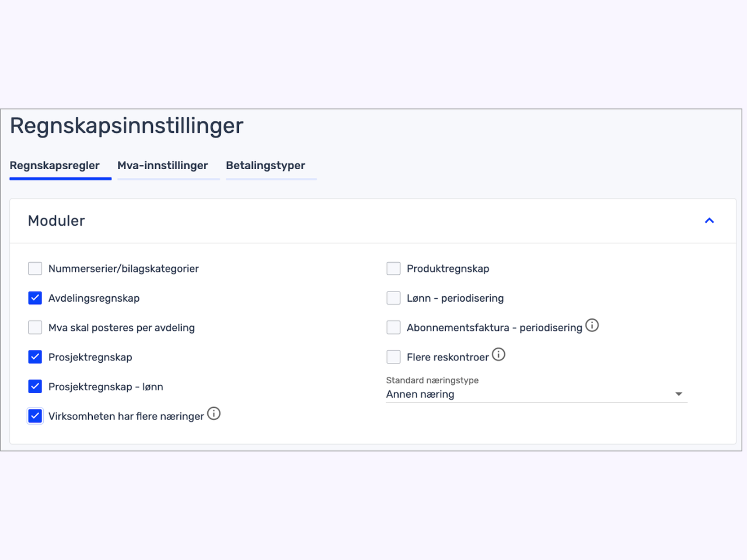Select the Annen næring combo box field
The width and height of the screenshot is (747, 560).
536,394
